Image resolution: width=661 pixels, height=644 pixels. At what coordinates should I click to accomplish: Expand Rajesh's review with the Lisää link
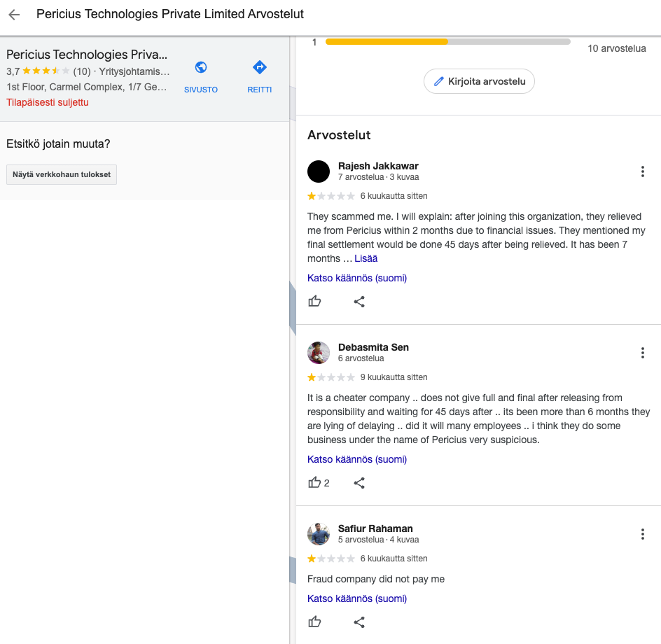(x=366, y=258)
